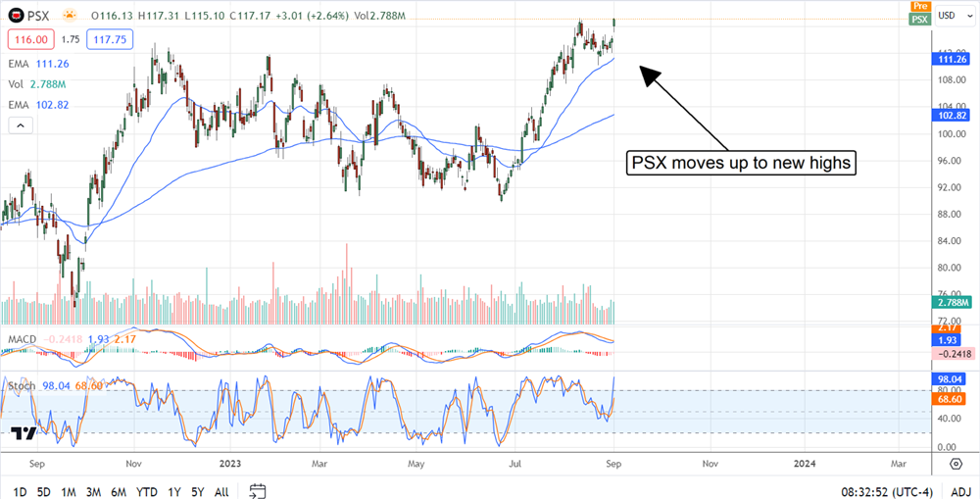This screenshot has height=499, width=980.
Task: Select the 3M time range
Action: (94, 491)
